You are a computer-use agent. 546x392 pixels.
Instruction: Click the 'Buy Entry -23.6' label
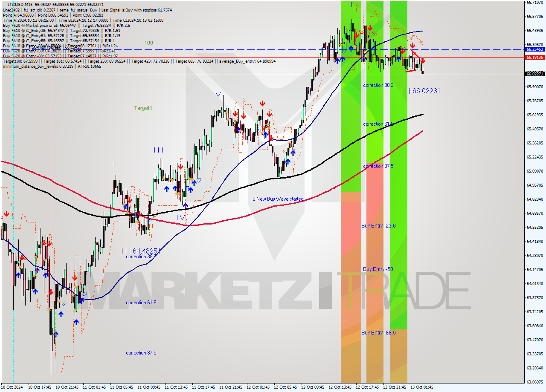tap(378, 225)
